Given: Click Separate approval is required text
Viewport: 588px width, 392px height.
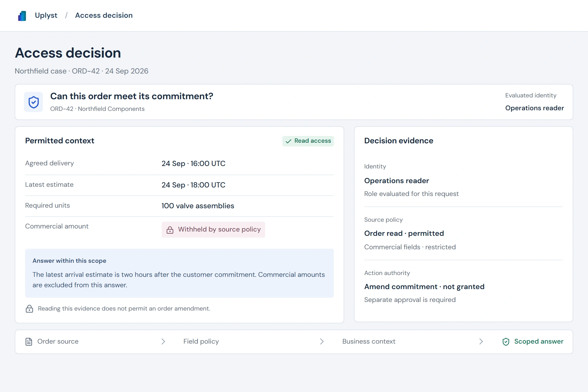Looking at the screenshot, I should (x=410, y=300).
